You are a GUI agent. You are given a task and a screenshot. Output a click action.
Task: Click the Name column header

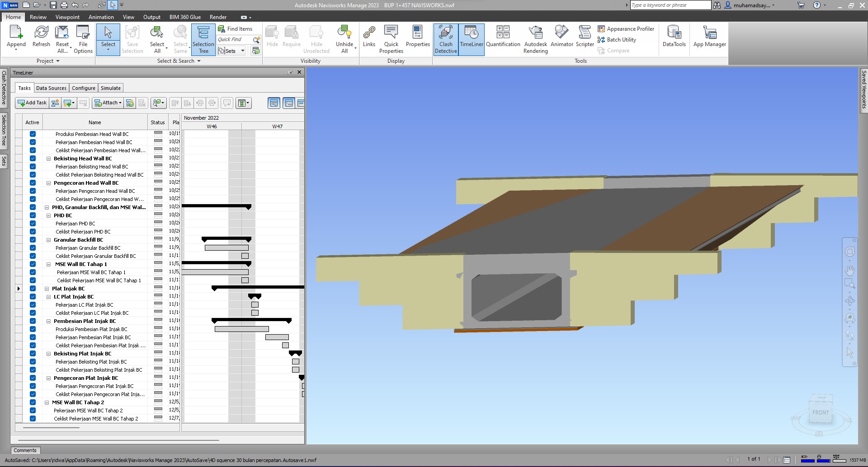point(95,122)
